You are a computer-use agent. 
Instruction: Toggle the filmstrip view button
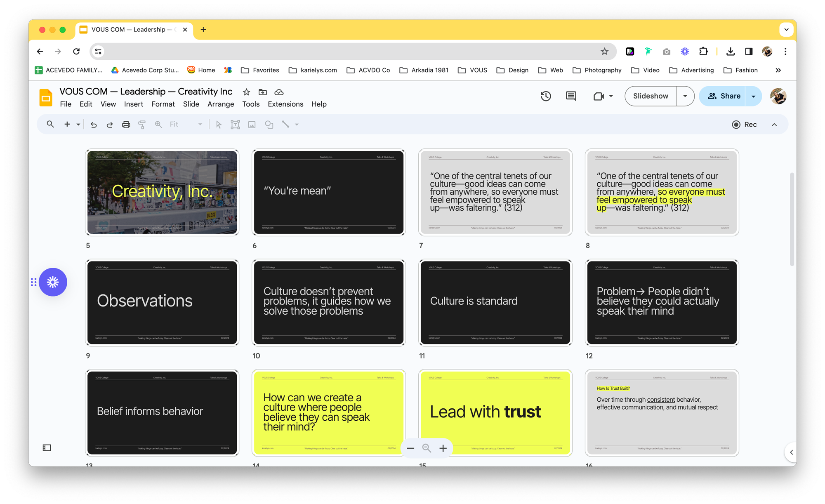point(47,448)
